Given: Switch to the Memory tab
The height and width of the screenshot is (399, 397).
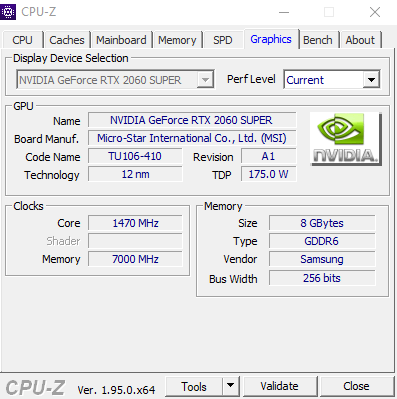Looking at the screenshot, I should pyautogui.click(x=177, y=40).
